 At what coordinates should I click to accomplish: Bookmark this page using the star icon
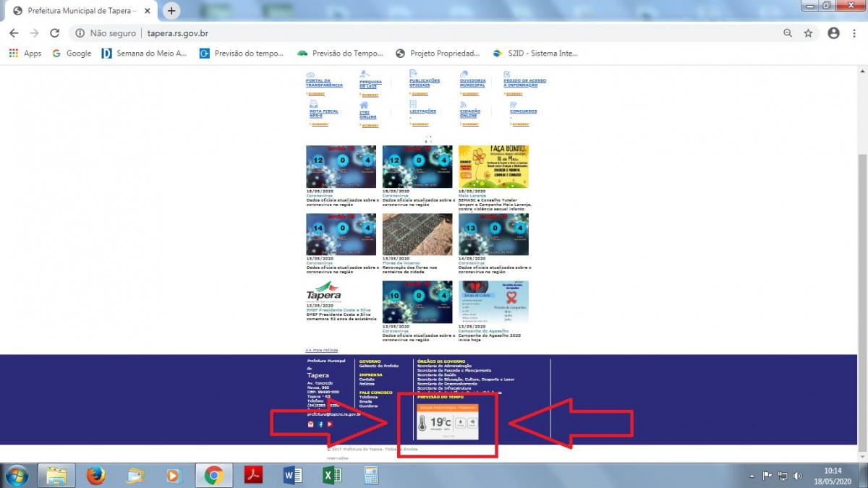coord(808,33)
